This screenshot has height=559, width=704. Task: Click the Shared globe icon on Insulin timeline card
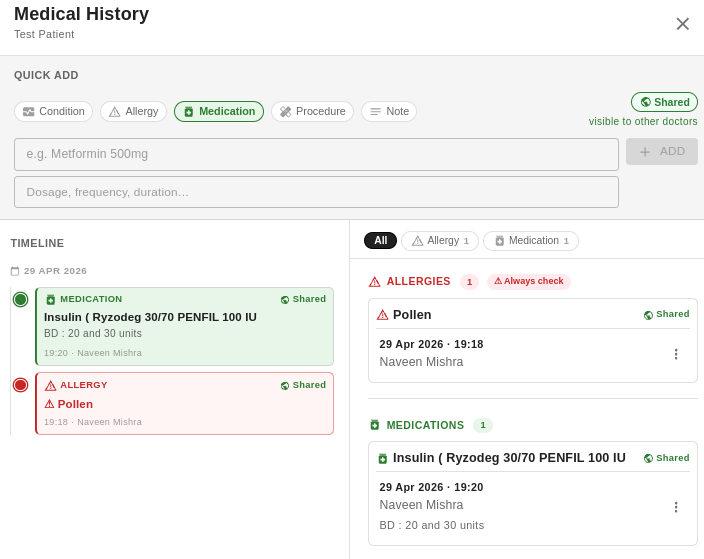point(285,299)
